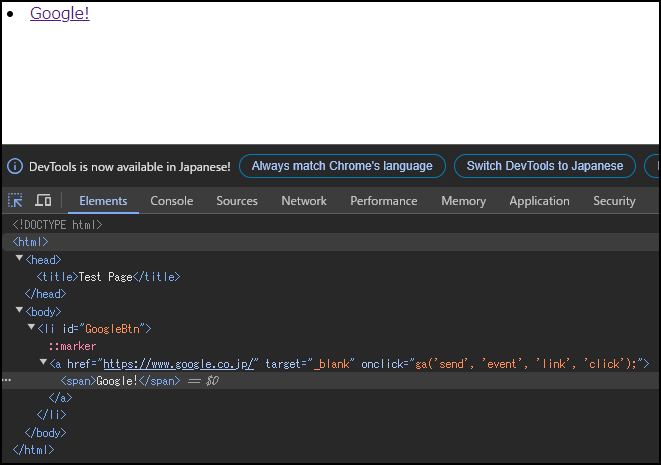661x465 pixels.
Task: Select the closing html tag row
Action: coord(33,450)
